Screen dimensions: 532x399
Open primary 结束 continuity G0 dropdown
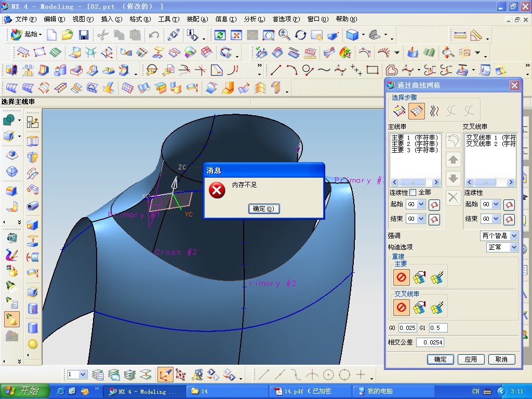tap(421, 219)
